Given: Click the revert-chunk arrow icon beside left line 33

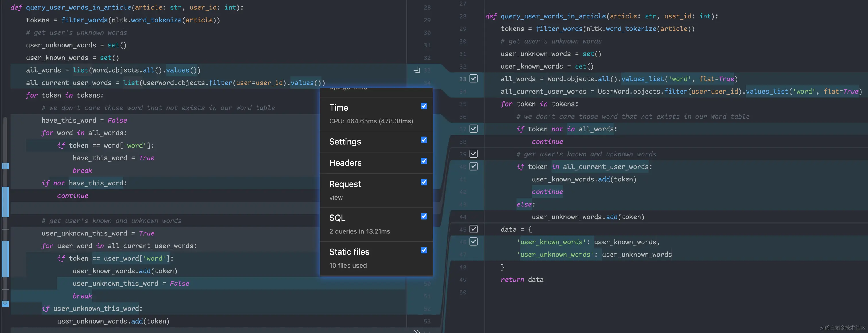Looking at the screenshot, I should point(417,70).
